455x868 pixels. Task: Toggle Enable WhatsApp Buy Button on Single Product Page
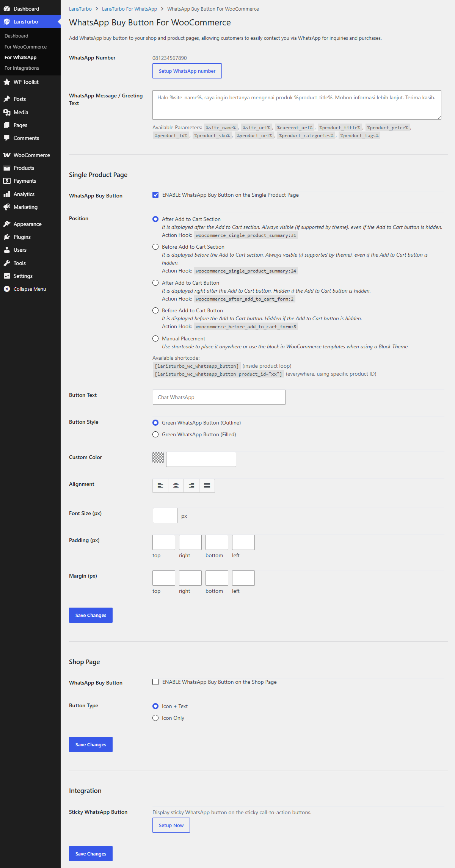(x=155, y=195)
